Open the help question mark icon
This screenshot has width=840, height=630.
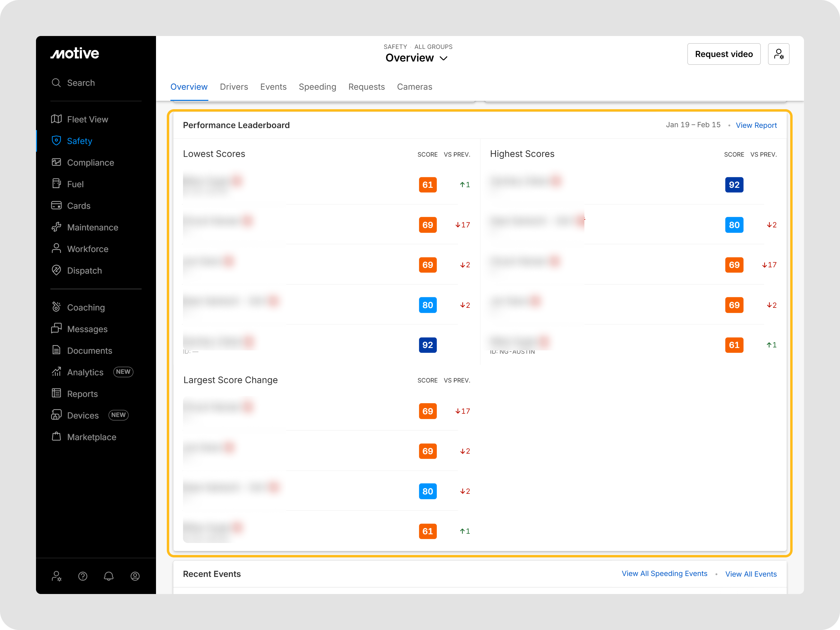[x=83, y=576]
